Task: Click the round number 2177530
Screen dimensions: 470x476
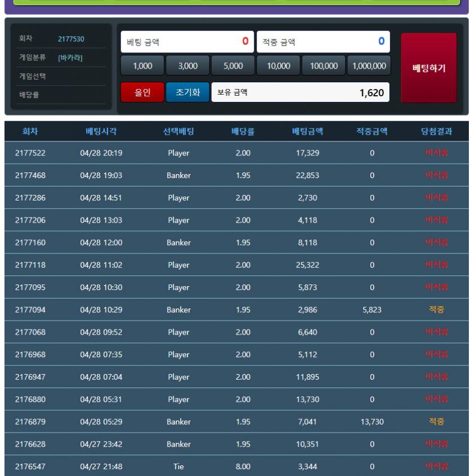Action: (71, 39)
